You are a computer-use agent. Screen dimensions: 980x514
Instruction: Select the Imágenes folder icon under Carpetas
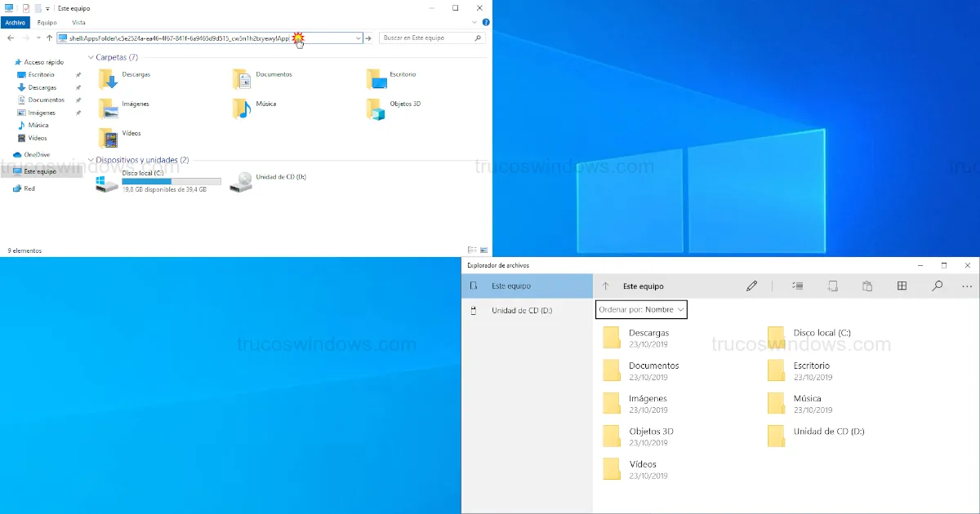click(x=108, y=109)
